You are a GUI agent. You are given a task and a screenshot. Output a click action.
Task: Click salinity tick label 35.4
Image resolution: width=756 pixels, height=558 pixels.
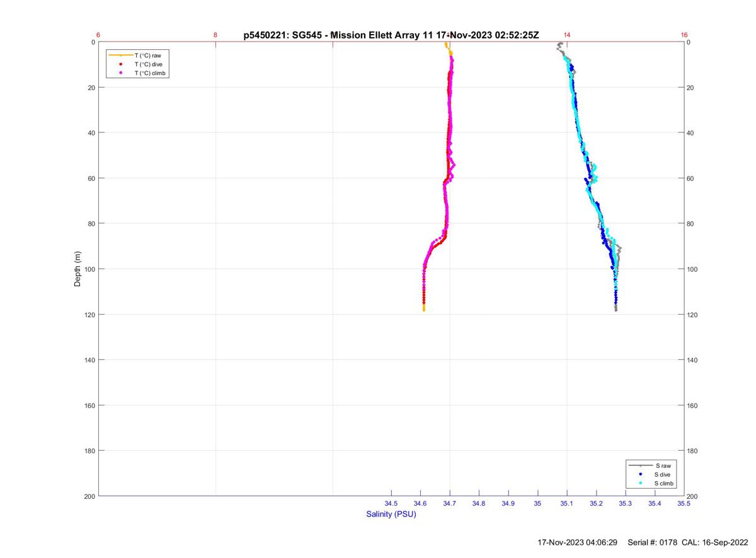655,504
